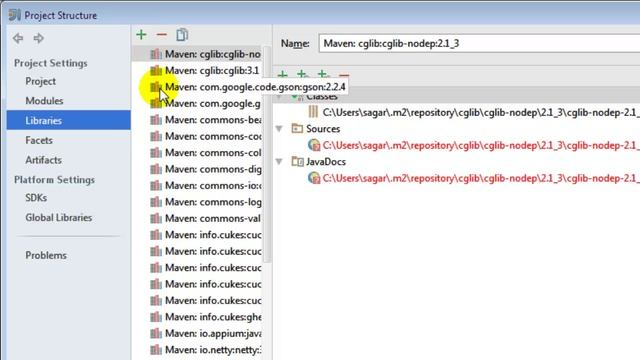Select the JavaDocs folder node
Screen dimensions: 640x360
(326, 162)
